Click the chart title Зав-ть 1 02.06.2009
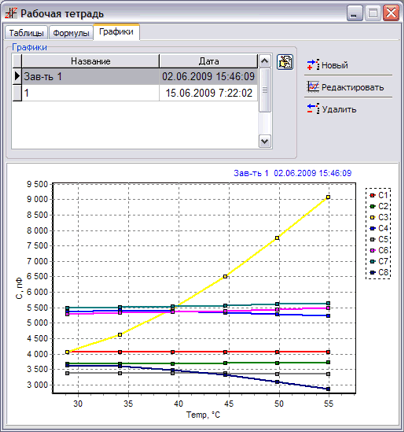This screenshot has width=404, height=432. click(x=292, y=173)
